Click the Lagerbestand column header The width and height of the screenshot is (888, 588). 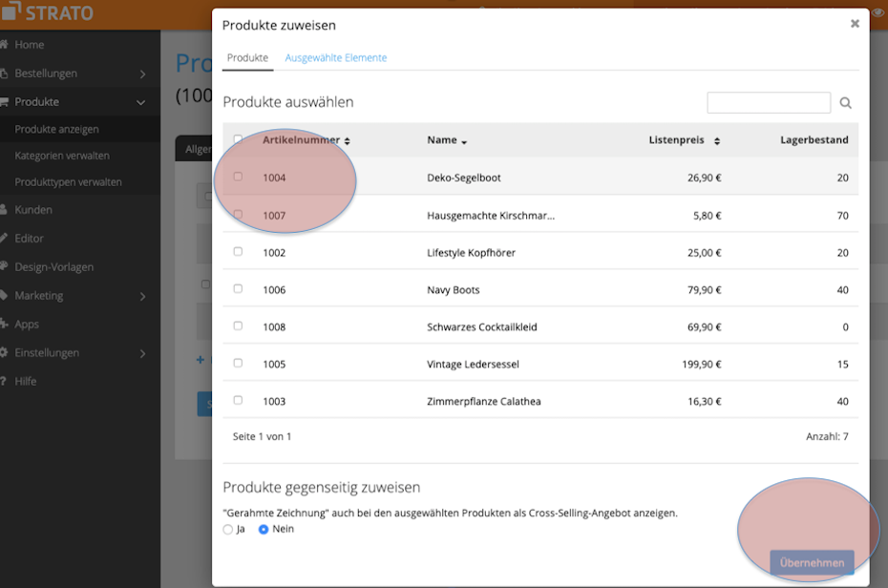pyautogui.click(x=814, y=139)
